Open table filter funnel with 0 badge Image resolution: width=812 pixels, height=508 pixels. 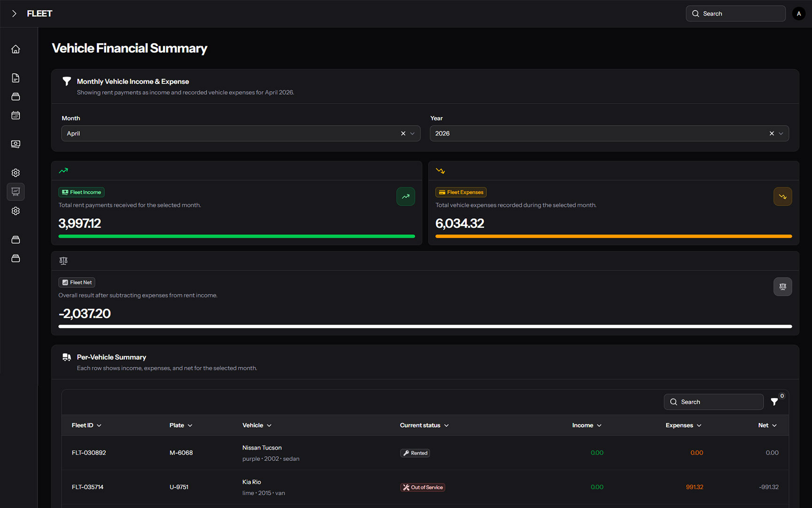[x=774, y=402]
